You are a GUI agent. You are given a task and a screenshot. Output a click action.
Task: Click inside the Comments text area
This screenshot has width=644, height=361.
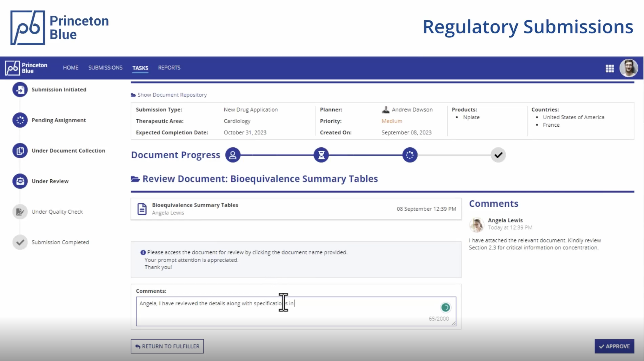275,315
